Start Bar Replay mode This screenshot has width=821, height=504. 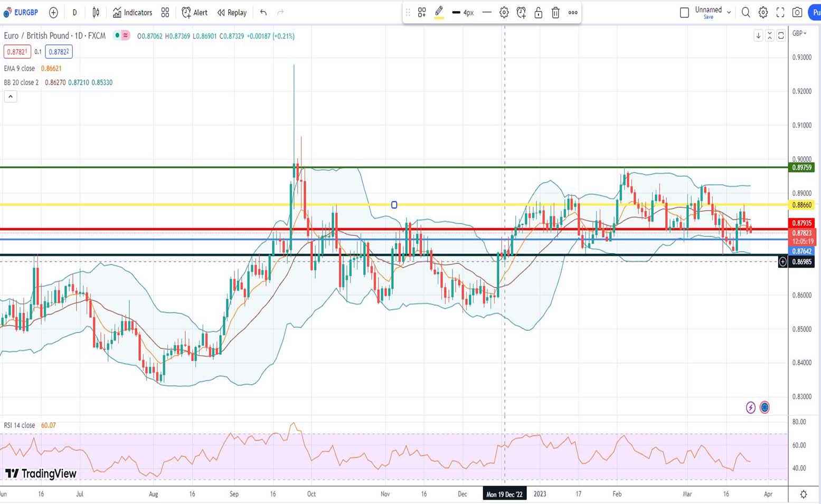232,12
